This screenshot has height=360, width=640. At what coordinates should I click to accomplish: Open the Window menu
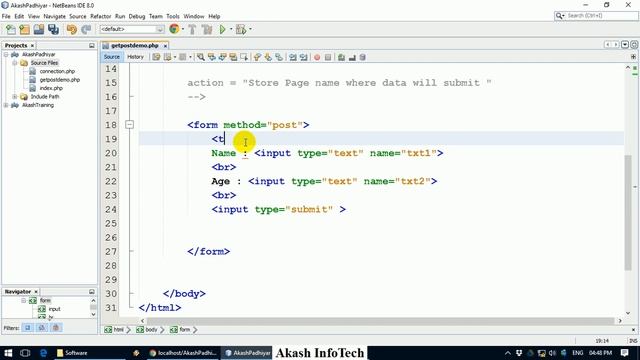[x=193, y=16]
